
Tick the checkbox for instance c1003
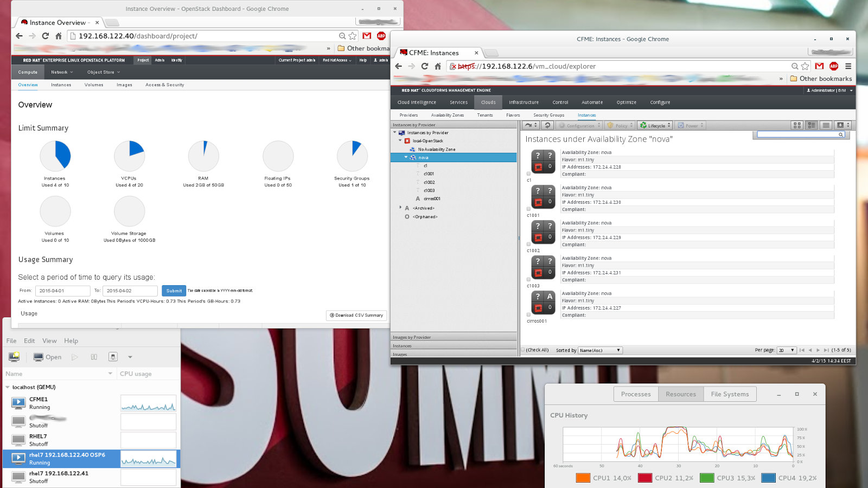(528, 280)
